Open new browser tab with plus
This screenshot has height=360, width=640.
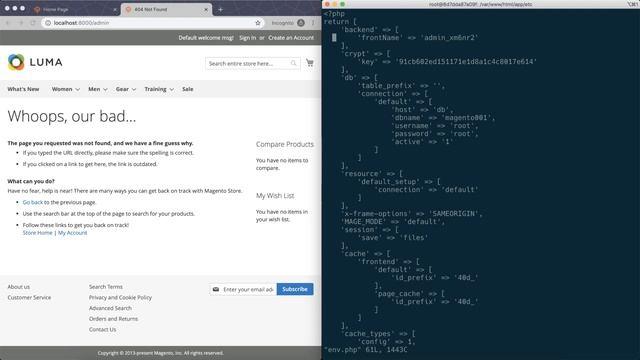click(x=220, y=9)
